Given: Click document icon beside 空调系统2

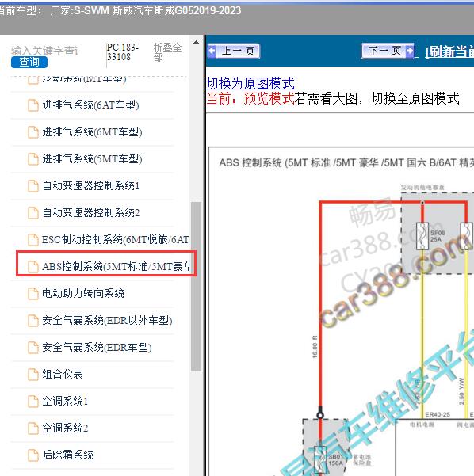Looking at the screenshot, I should (33, 428).
